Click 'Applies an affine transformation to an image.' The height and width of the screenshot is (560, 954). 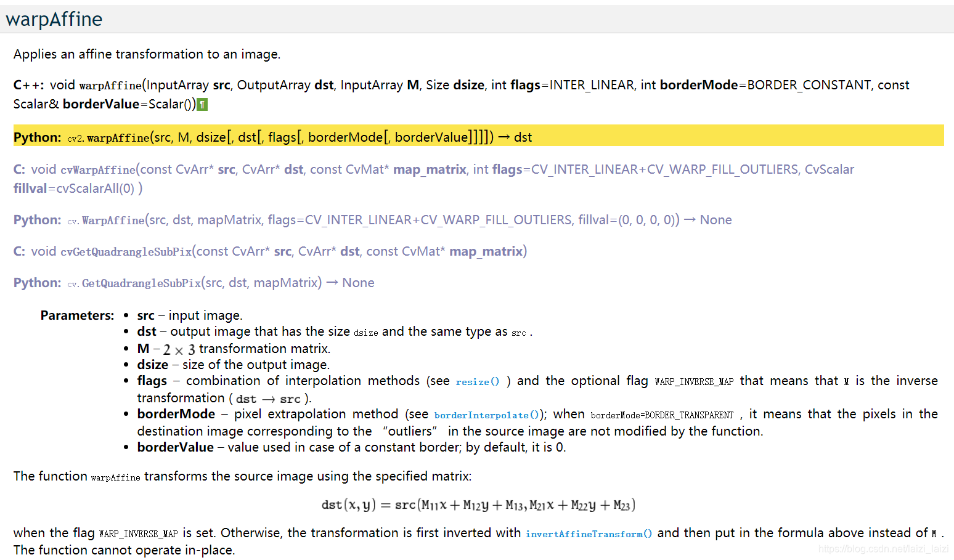point(147,54)
